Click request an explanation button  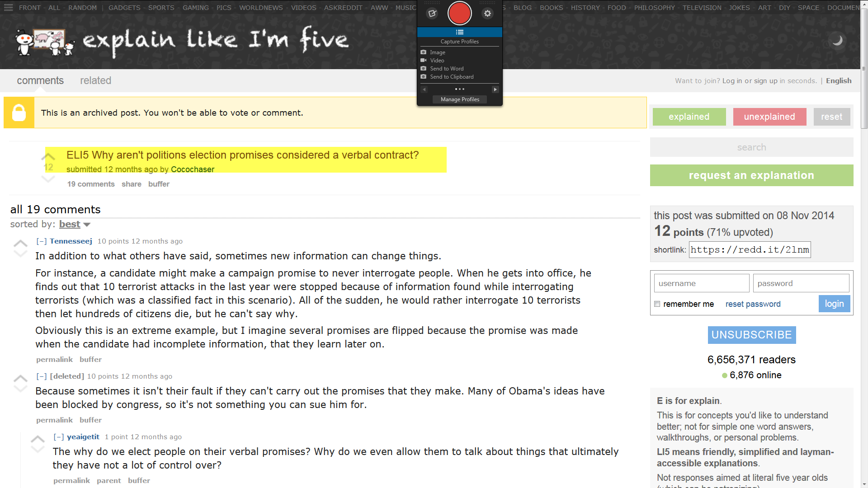751,175
